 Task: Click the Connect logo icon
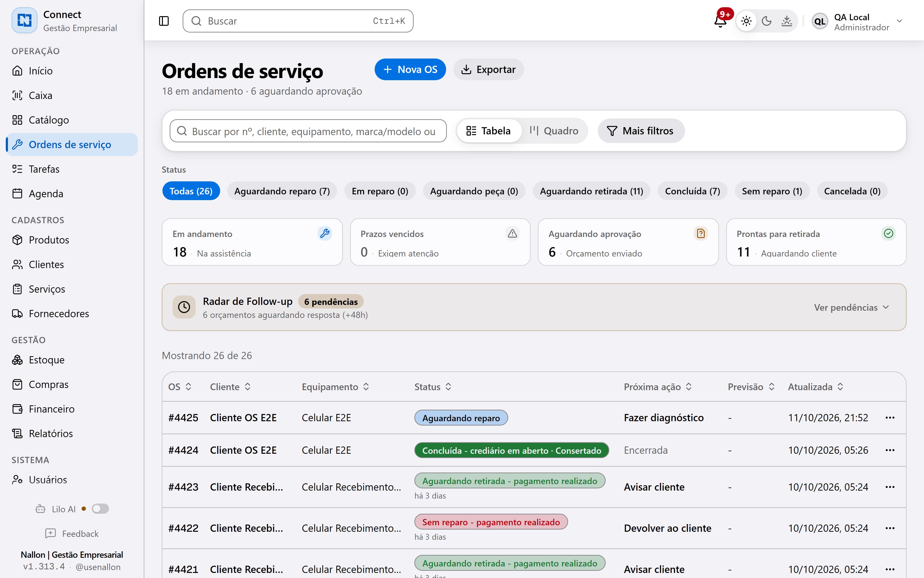coord(25,20)
